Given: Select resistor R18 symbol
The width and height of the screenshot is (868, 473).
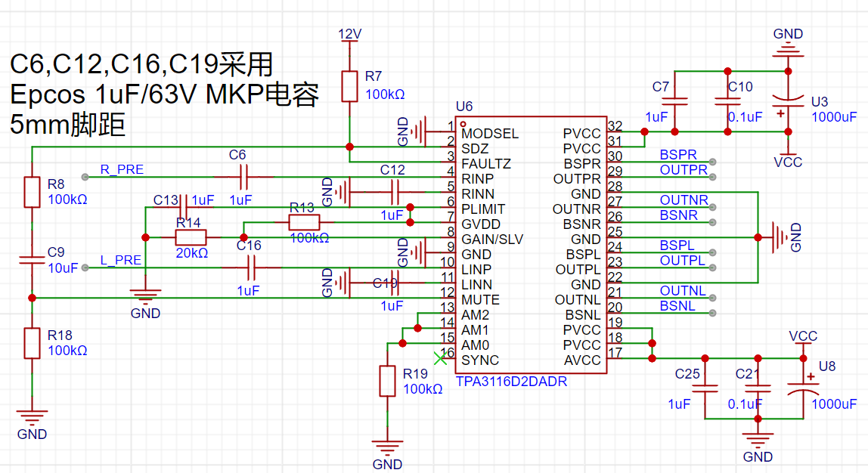Looking at the screenshot, I should click(32, 343).
